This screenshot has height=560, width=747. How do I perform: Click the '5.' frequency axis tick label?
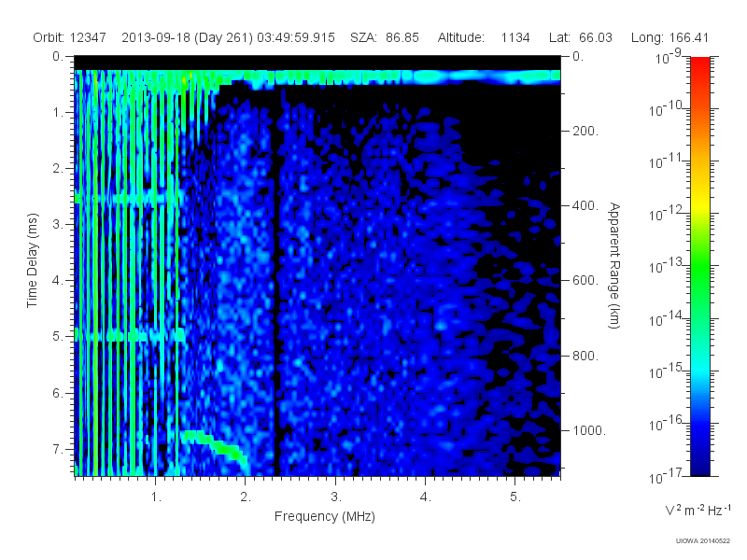[515, 497]
